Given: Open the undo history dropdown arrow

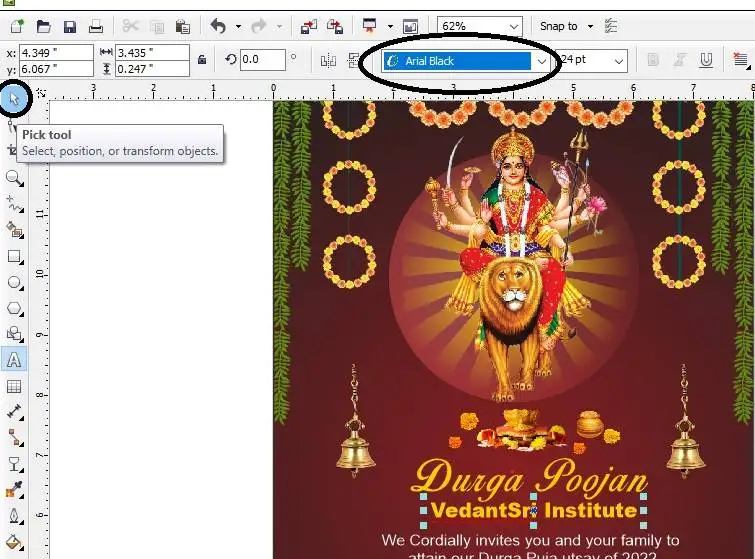Looking at the screenshot, I should pyautogui.click(x=238, y=26).
